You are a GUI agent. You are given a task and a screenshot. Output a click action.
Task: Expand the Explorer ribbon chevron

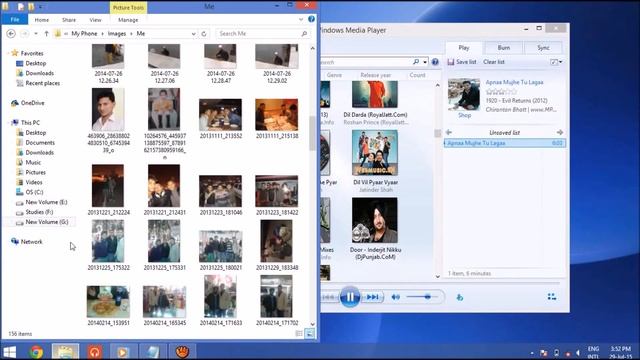301,19
